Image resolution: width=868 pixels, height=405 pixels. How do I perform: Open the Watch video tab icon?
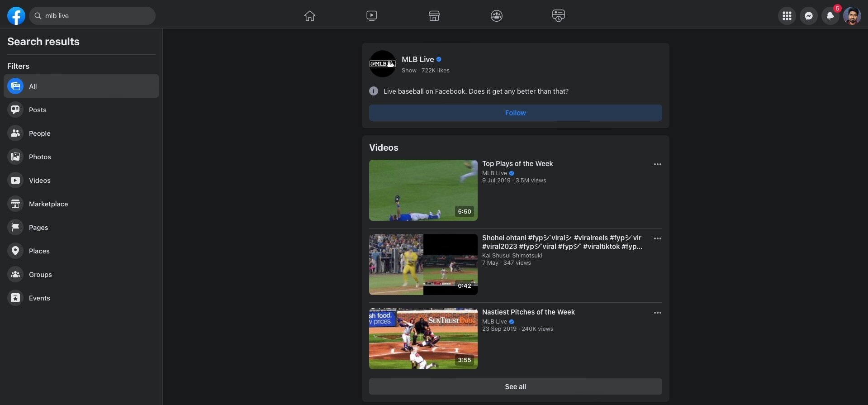372,16
